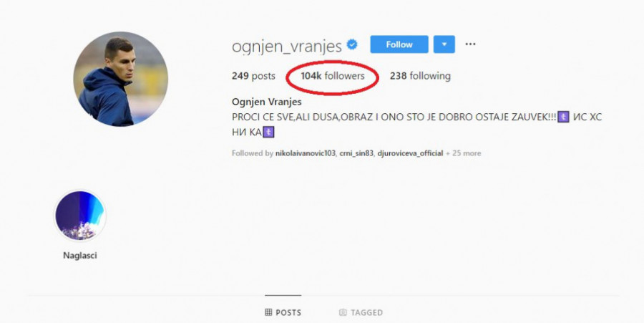The height and width of the screenshot is (323, 644).
Task: Switch to the TAGGED tab
Action: pyautogui.click(x=361, y=312)
